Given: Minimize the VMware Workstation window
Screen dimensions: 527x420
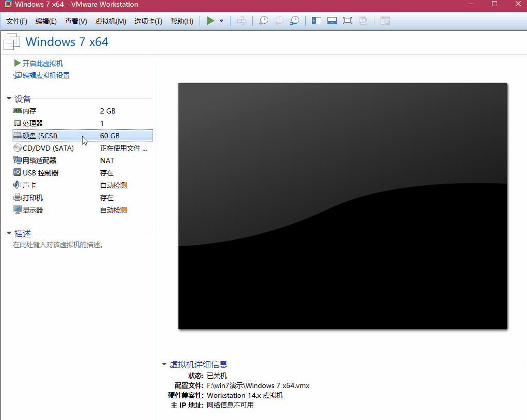Looking at the screenshot, I should pyautogui.click(x=471, y=4).
